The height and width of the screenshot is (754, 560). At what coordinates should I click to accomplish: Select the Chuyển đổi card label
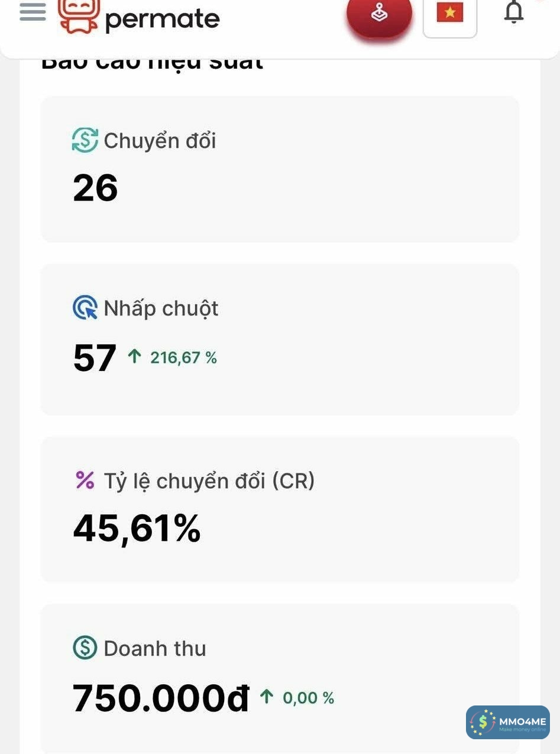160,141
